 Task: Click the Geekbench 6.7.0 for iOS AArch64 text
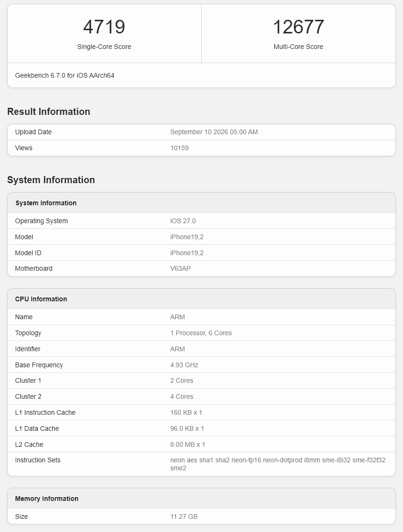tap(65, 75)
